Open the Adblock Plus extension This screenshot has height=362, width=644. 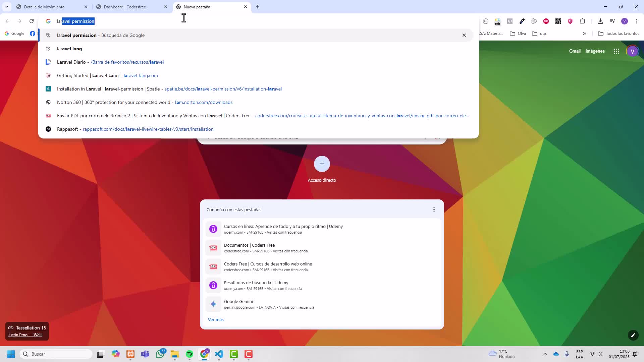546,21
